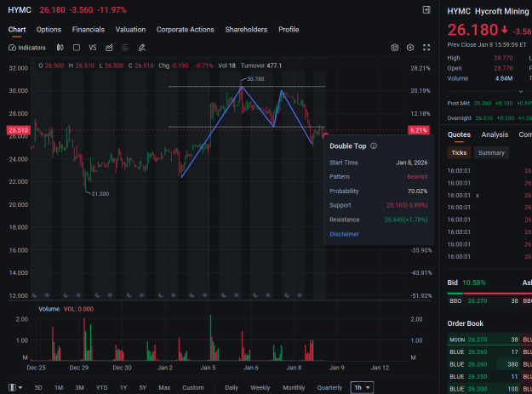Set range to 1Y

(x=123, y=387)
